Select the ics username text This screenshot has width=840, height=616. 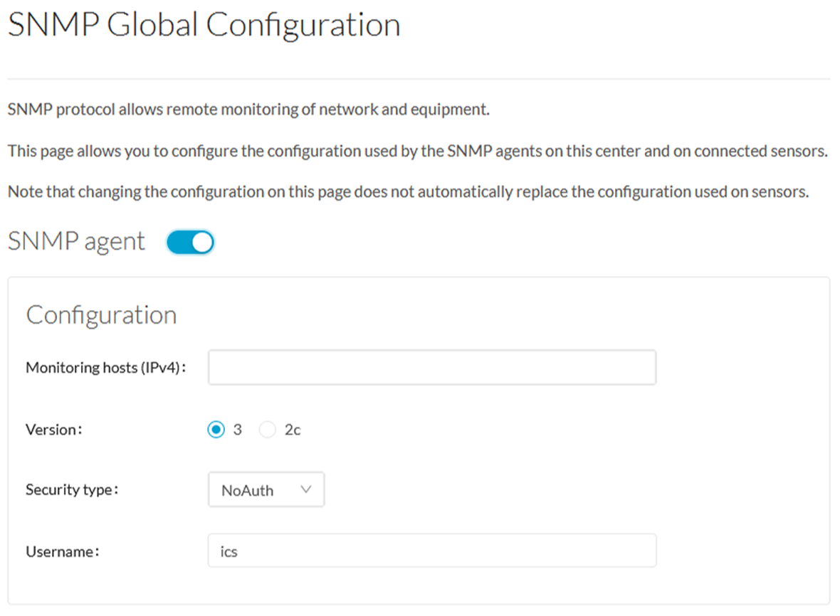228,550
